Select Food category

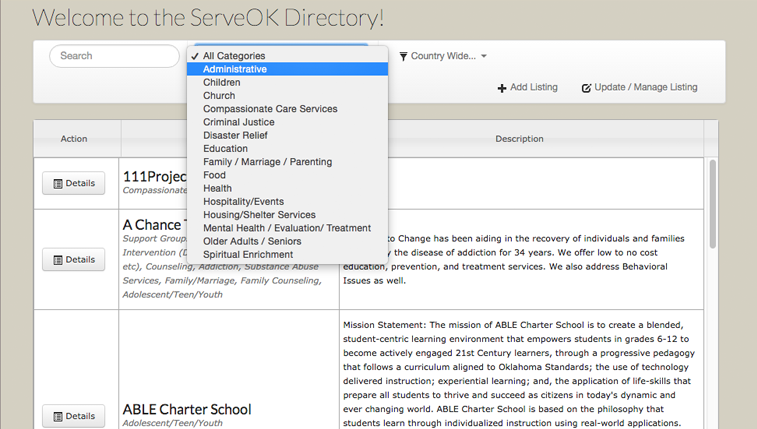click(x=287, y=175)
